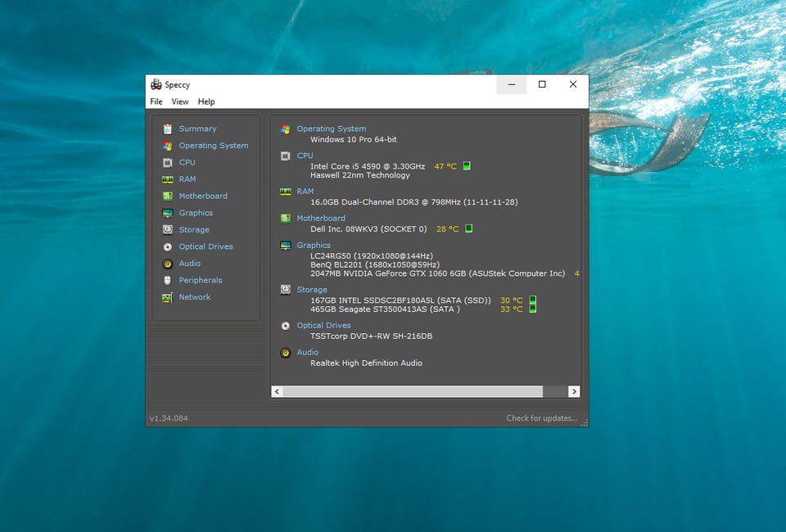This screenshot has width=786, height=532.
Task: Open the Motherboard heading in summary panel
Action: click(x=321, y=219)
